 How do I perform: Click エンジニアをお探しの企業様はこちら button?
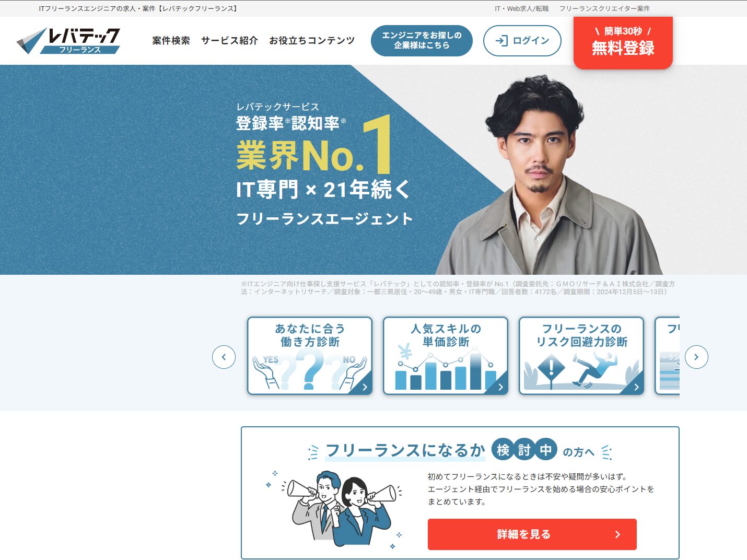(x=422, y=41)
